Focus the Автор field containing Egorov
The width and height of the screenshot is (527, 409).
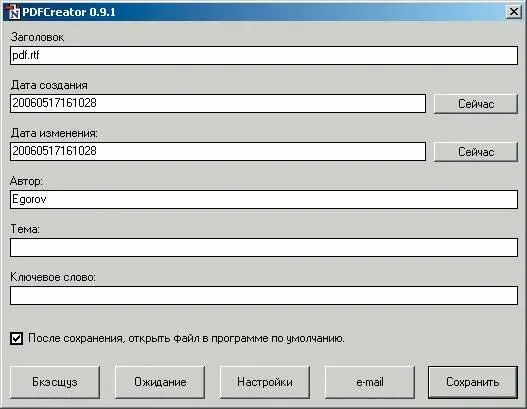click(x=264, y=200)
